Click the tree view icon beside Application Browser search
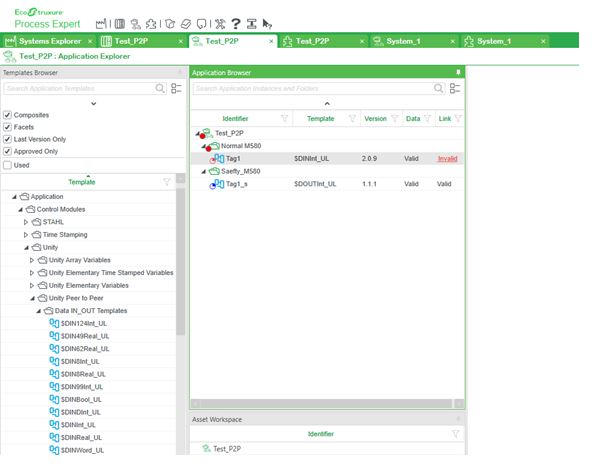This screenshot has width=595, height=467. [x=455, y=88]
